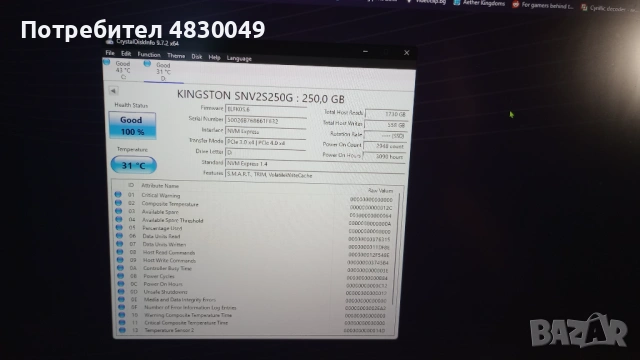This screenshot has height=360, width=640.
Task: Close the CrystalDiskInfo window
Action: click(x=407, y=53)
